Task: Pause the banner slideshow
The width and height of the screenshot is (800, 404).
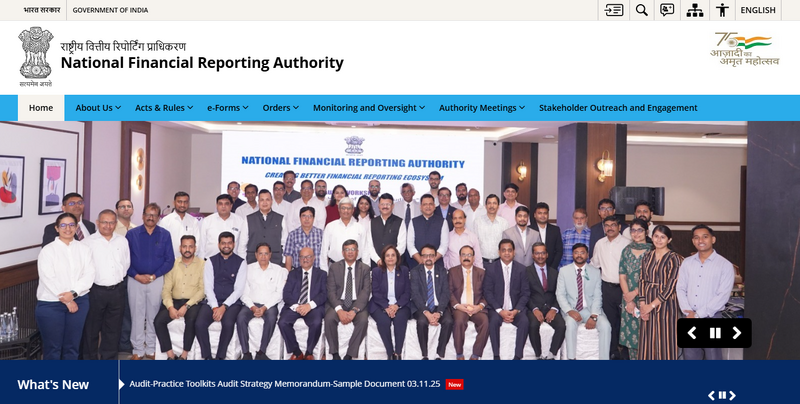Action: coord(715,333)
